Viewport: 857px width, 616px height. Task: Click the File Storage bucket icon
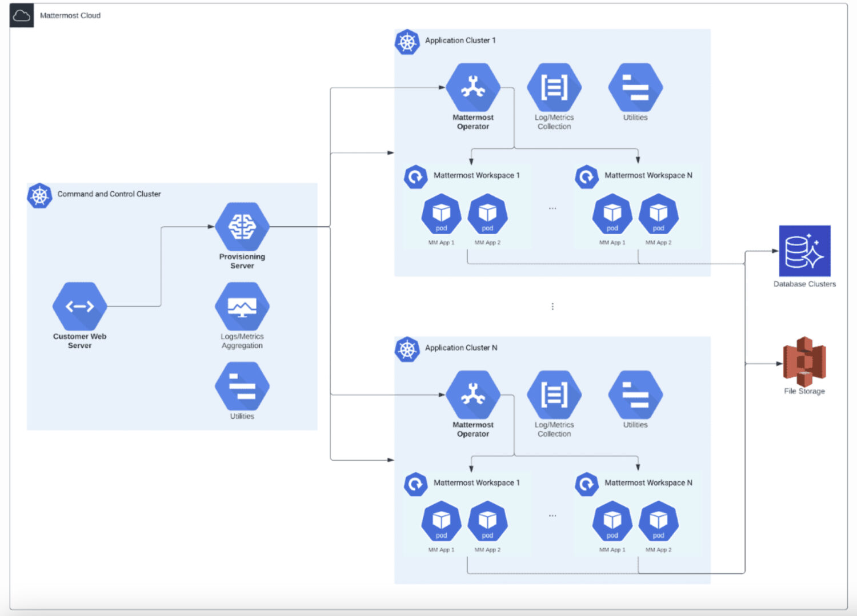coord(804,361)
